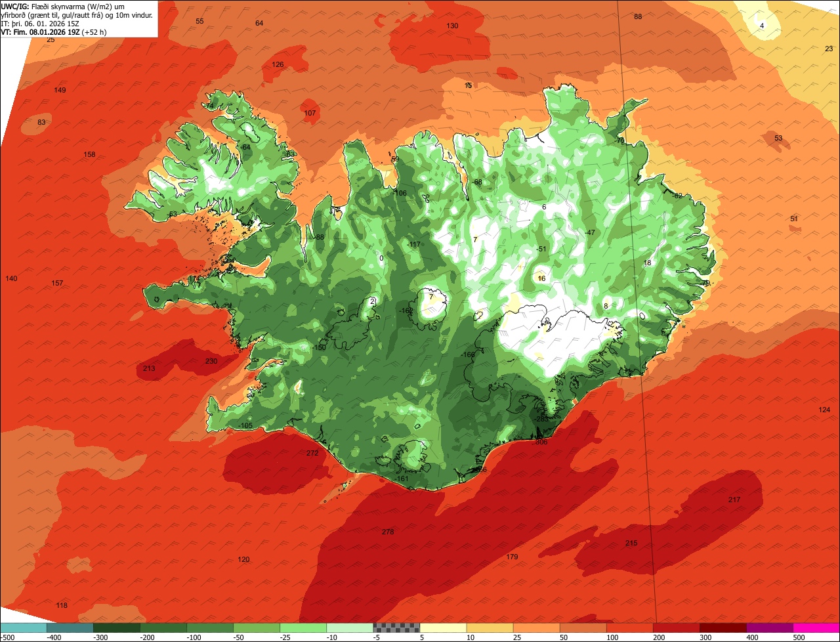
Task: Click the legend label -300
Action: 100,637
